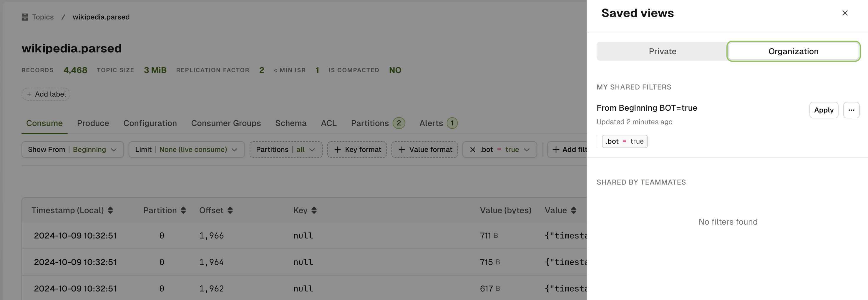Click the Topics breadcrumb icon
The image size is (868, 300).
[25, 17]
